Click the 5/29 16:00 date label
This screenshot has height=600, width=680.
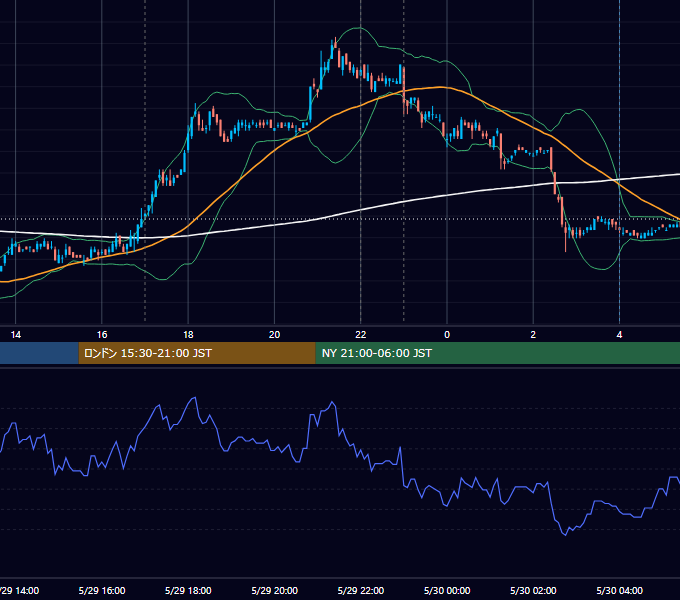coord(102,590)
